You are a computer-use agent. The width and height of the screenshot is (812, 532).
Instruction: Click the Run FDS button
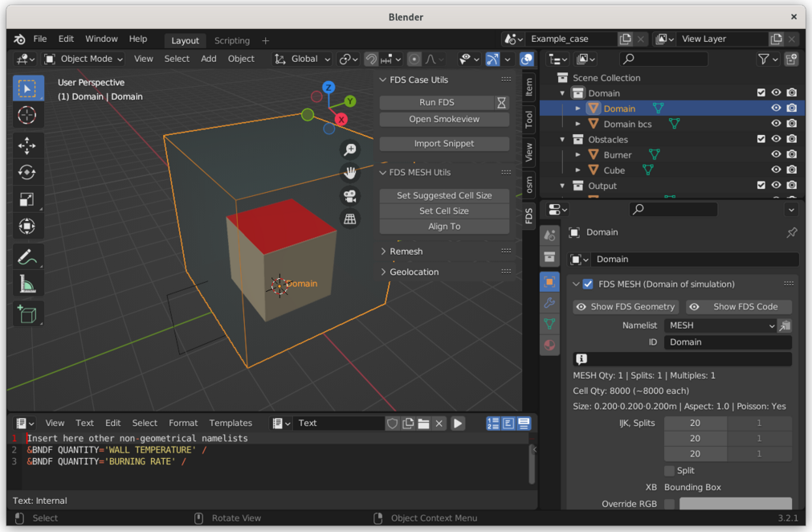[x=437, y=103]
